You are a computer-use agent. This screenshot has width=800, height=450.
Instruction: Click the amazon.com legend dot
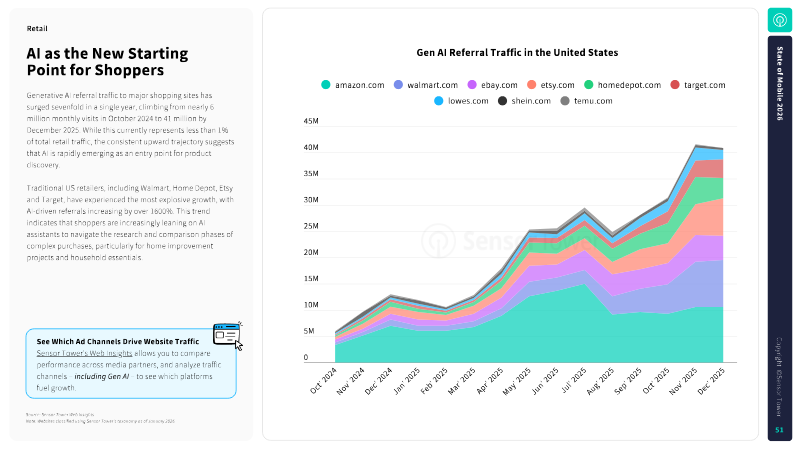pyautogui.click(x=326, y=85)
